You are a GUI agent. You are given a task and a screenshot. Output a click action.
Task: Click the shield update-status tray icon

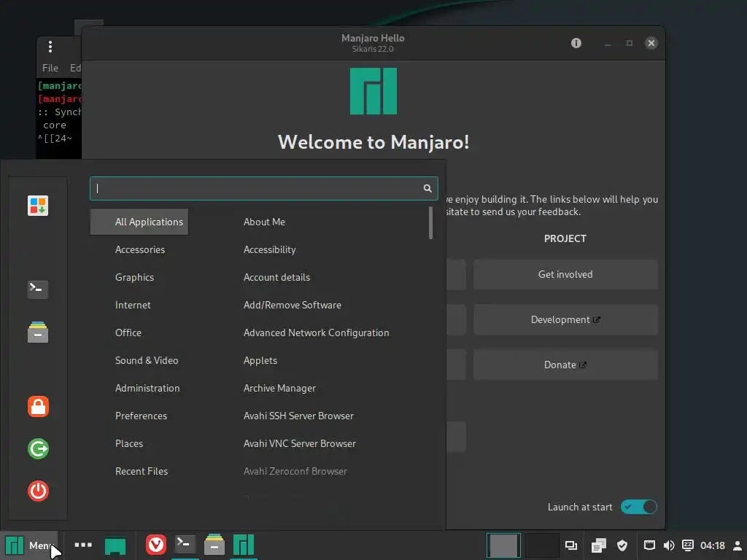622,545
